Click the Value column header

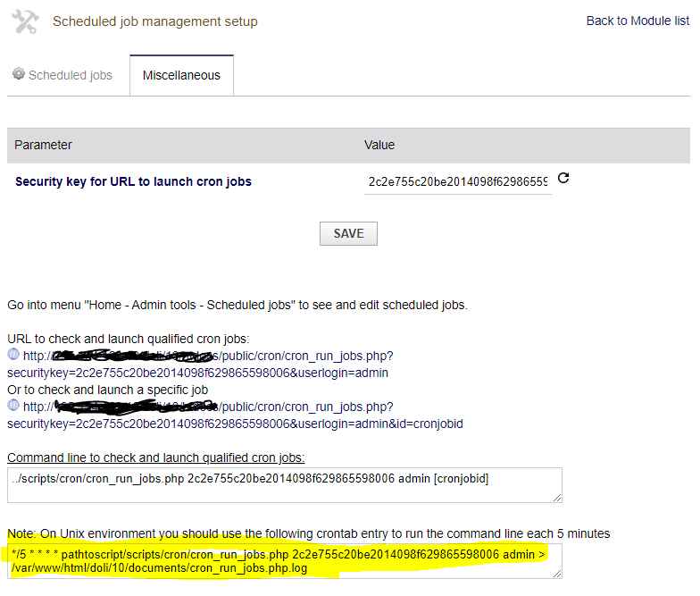[379, 145]
